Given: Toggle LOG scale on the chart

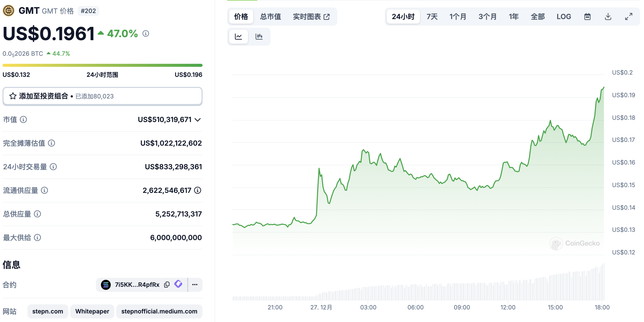Looking at the screenshot, I should (564, 17).
